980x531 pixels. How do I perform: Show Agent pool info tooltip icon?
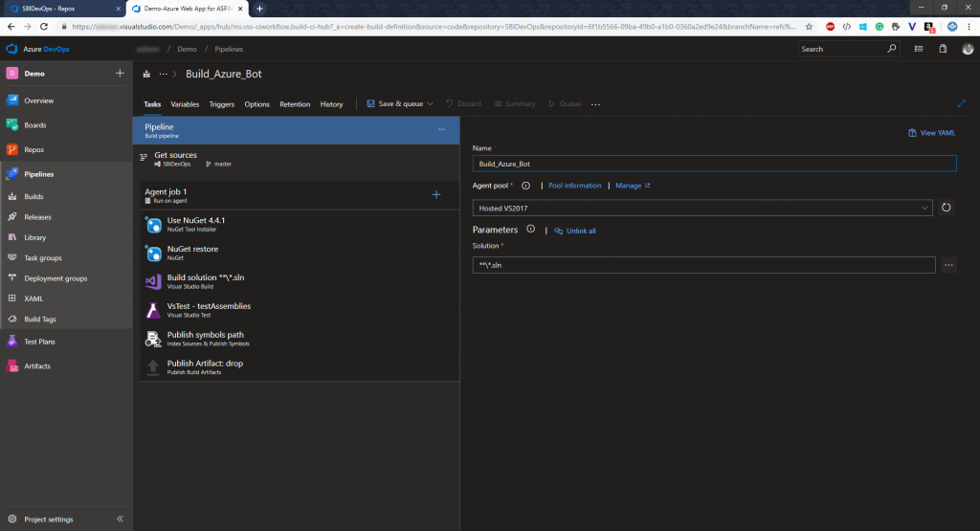525,186
